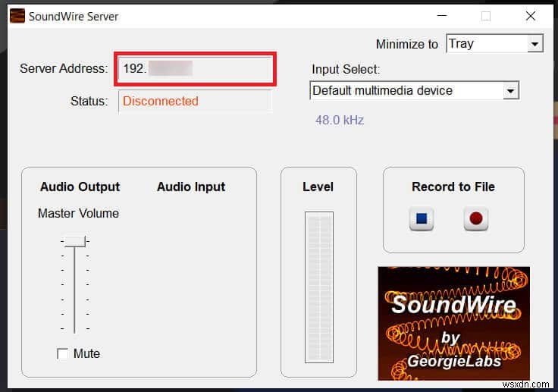Start recording with the red circle button

(x=476, y=218)
